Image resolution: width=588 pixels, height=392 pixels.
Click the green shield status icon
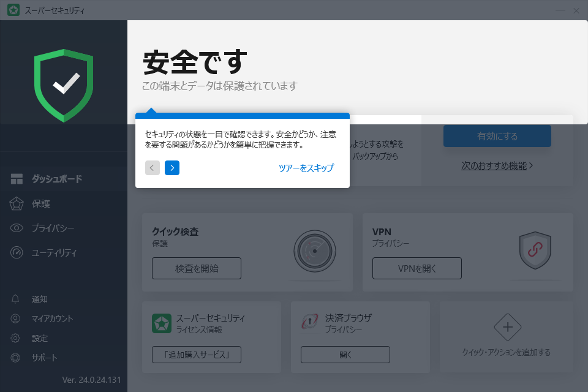click(x=64, y=85)
